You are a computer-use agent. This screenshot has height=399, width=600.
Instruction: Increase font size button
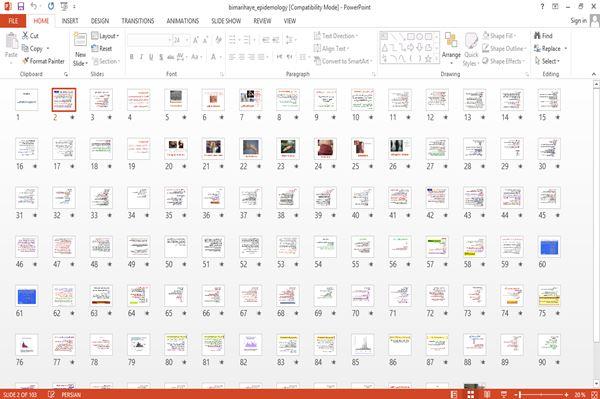coord(196,40)
